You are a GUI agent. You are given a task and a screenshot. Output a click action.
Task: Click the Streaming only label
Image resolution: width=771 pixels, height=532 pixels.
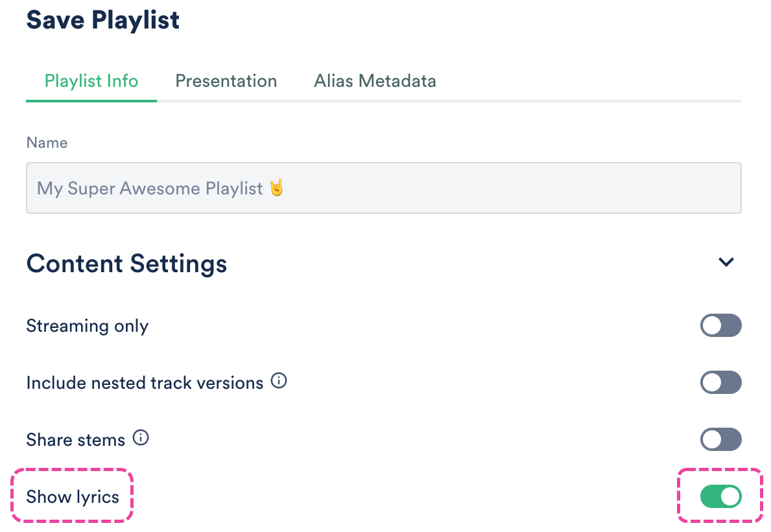87,325
